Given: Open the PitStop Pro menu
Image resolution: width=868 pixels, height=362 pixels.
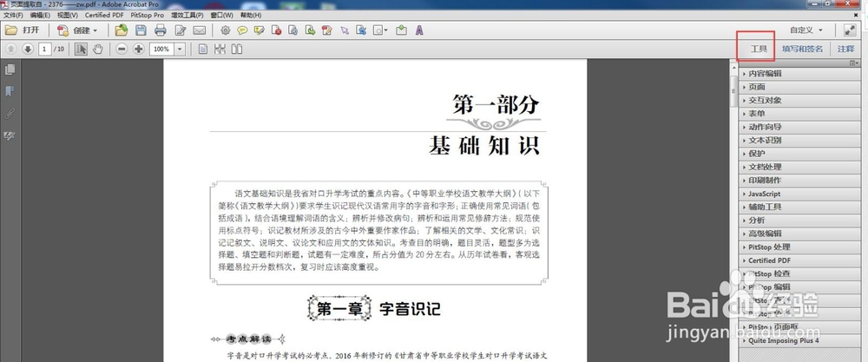Looking at the screenshot, I should [148, 15].
